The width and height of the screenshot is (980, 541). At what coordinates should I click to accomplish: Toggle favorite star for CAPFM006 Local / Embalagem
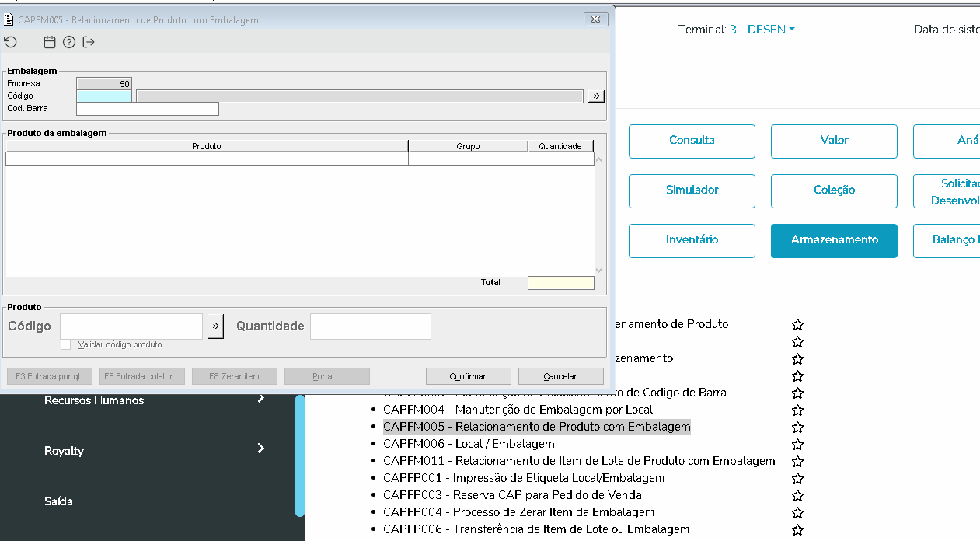(x=797, y=445)
